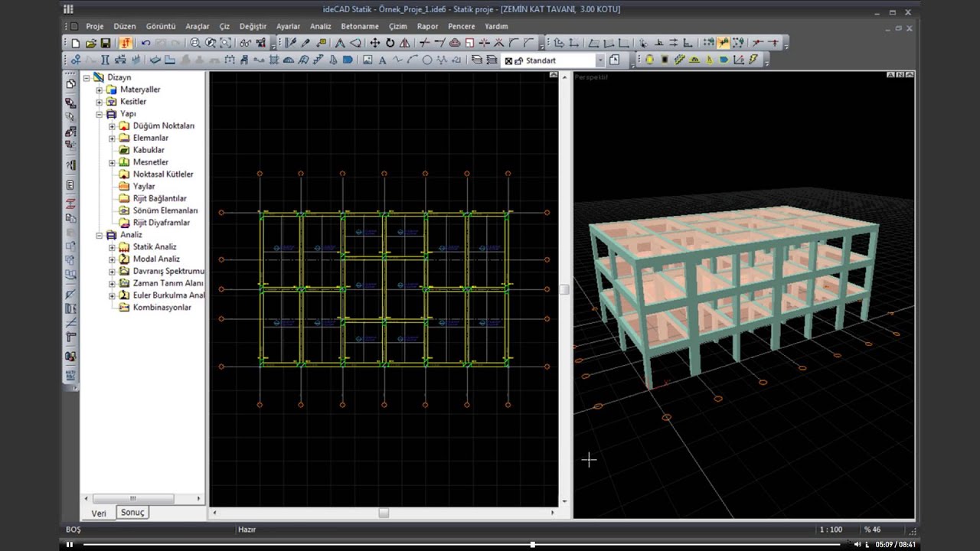Click the video progress bar handle
Image resolution: width=980 pixels, height=551 pixels.
coord(532,544)
